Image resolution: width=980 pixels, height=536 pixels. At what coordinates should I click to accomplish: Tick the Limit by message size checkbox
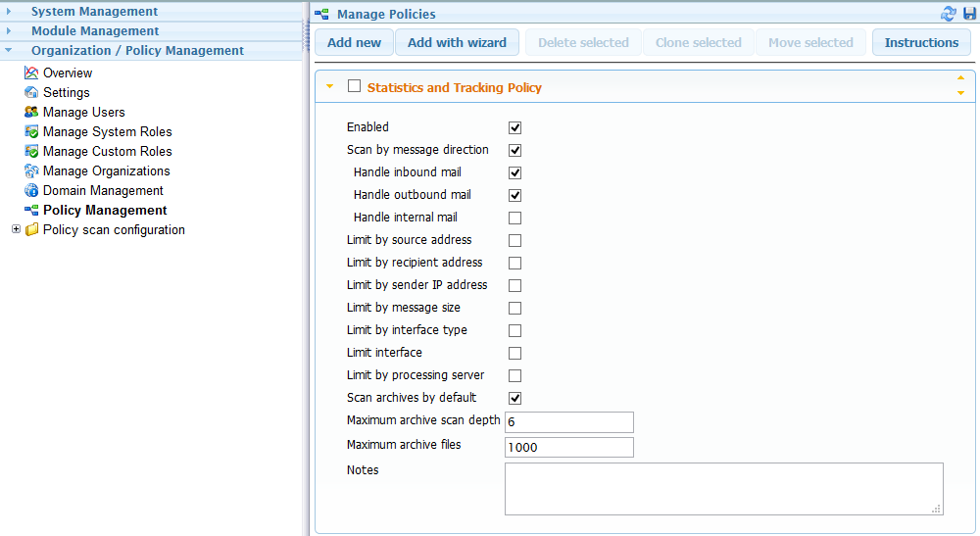514,308
